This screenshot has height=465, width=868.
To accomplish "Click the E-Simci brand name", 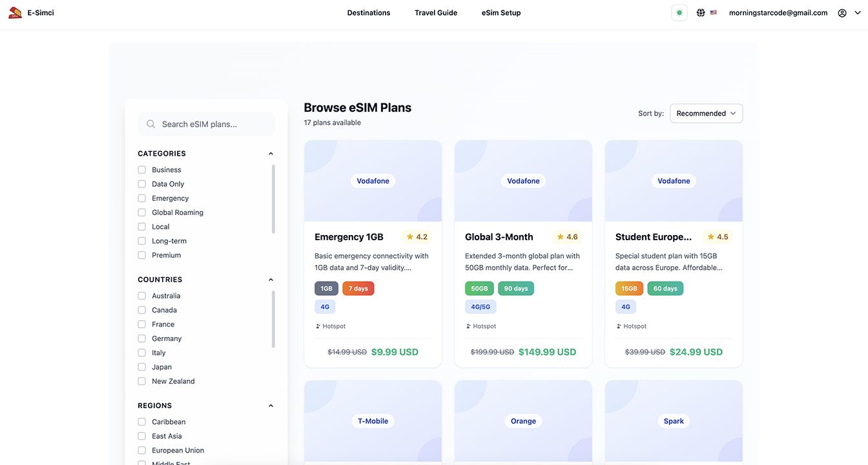I will [41, 13].
